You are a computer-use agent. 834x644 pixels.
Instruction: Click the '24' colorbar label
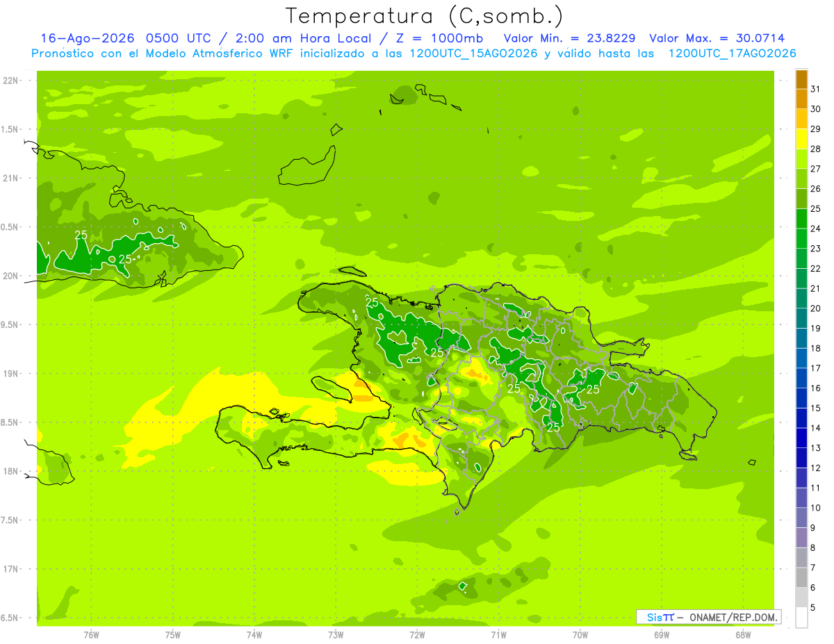coord(815,229)
